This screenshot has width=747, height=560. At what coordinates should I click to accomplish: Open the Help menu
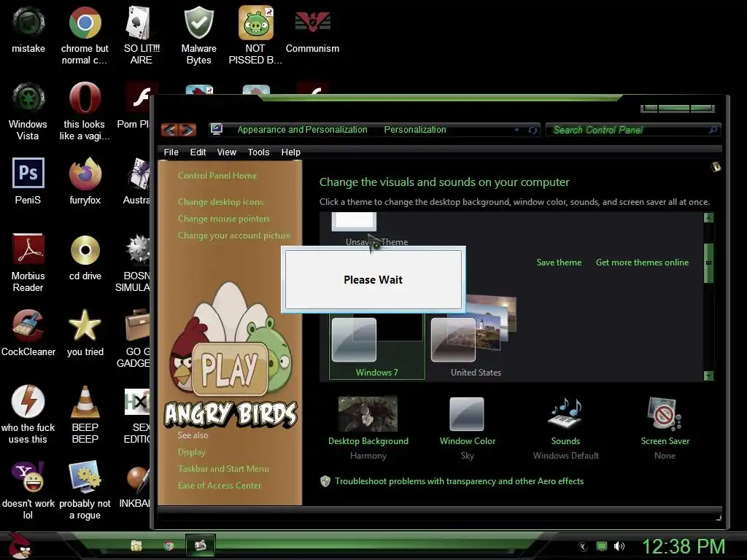point(290,152)
